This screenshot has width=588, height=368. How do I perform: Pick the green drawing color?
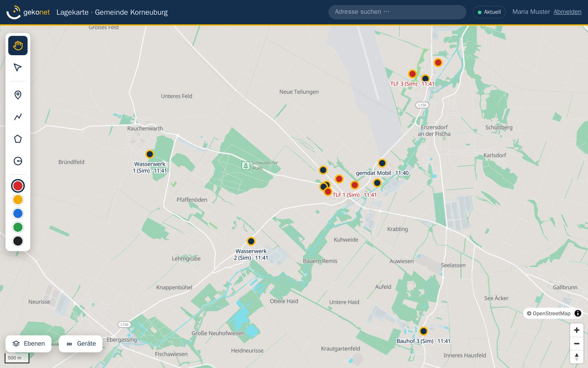[x=18, y=227]
